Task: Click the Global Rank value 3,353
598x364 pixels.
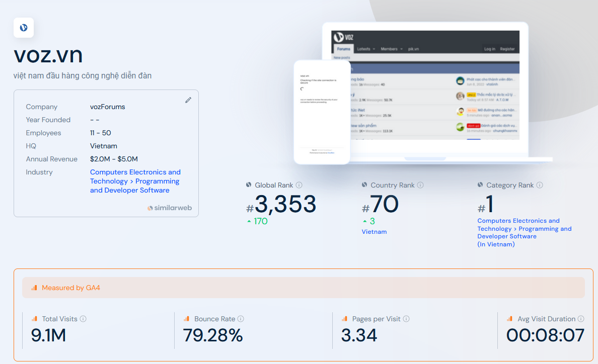Action: pos(285,204)
